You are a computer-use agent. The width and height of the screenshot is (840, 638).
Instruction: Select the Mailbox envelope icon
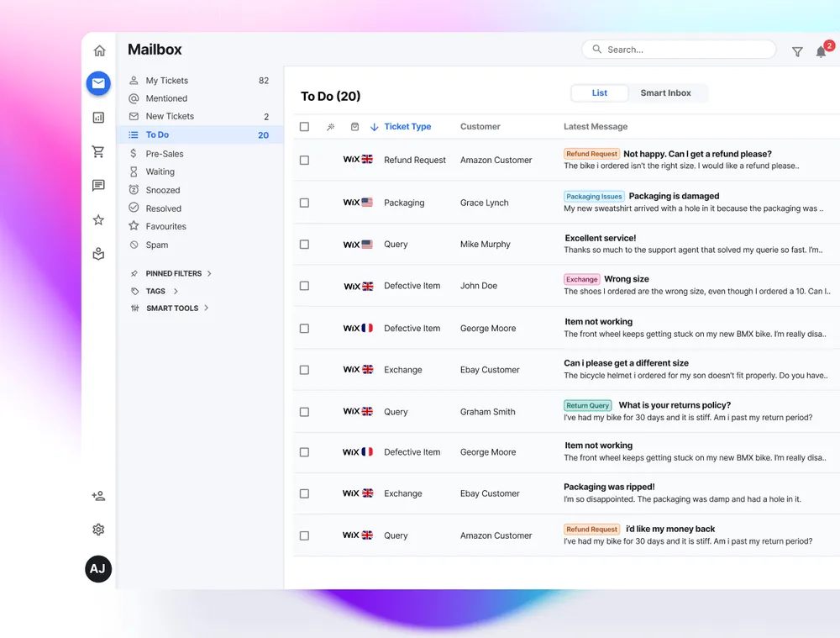[98, 84]
